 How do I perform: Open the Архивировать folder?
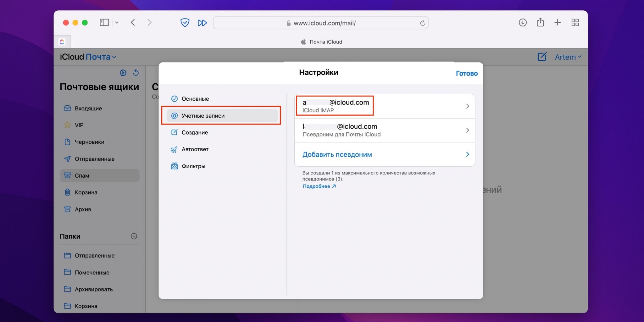pos(99,289)
